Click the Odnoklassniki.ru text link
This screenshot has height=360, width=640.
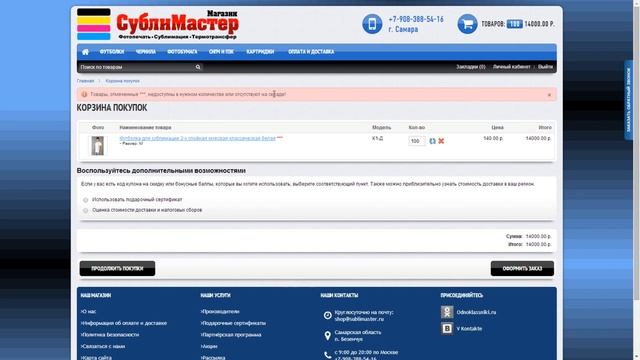(476, 312)
